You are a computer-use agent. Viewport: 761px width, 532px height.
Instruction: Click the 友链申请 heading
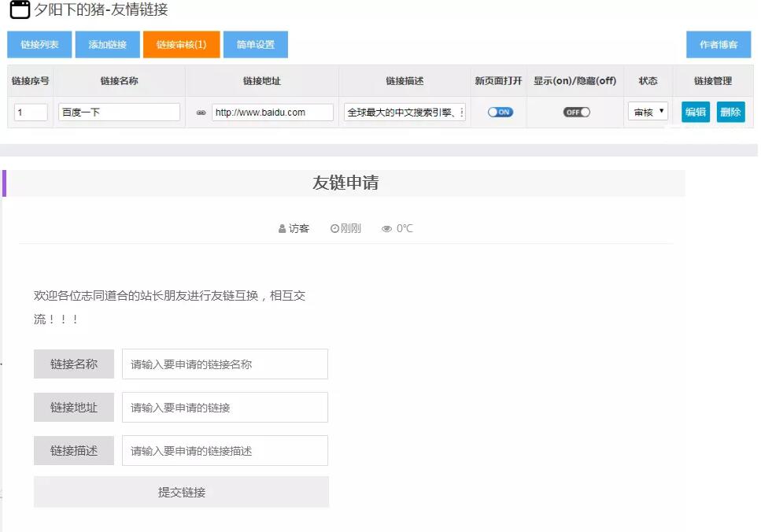345,183
